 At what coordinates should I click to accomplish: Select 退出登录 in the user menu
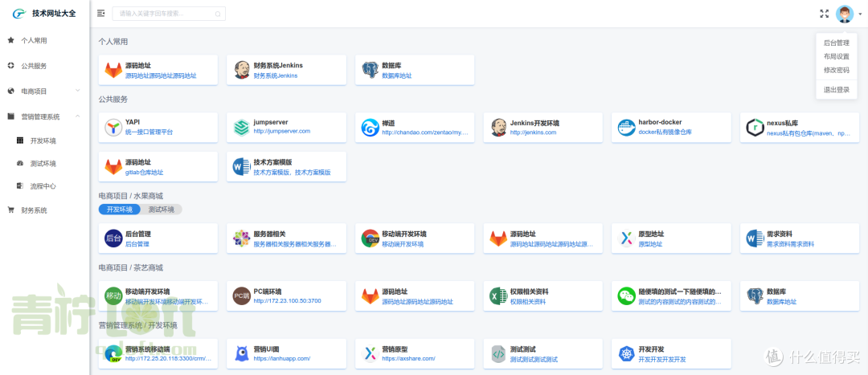837,90
